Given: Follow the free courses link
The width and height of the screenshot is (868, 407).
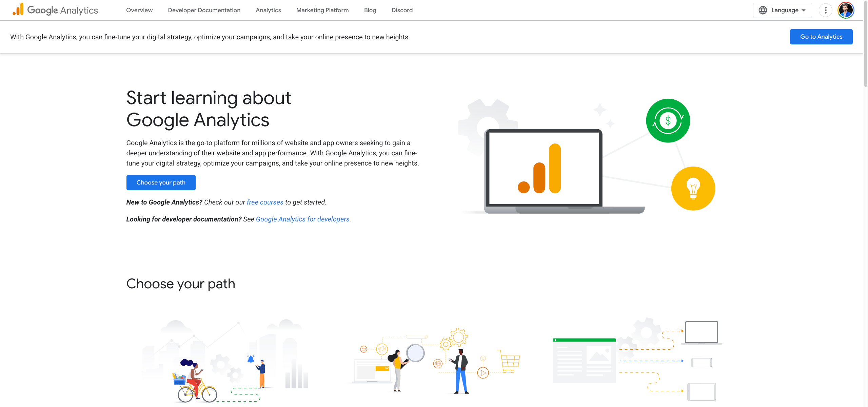Looking at the screenshot, I should [x=265, y=202].
